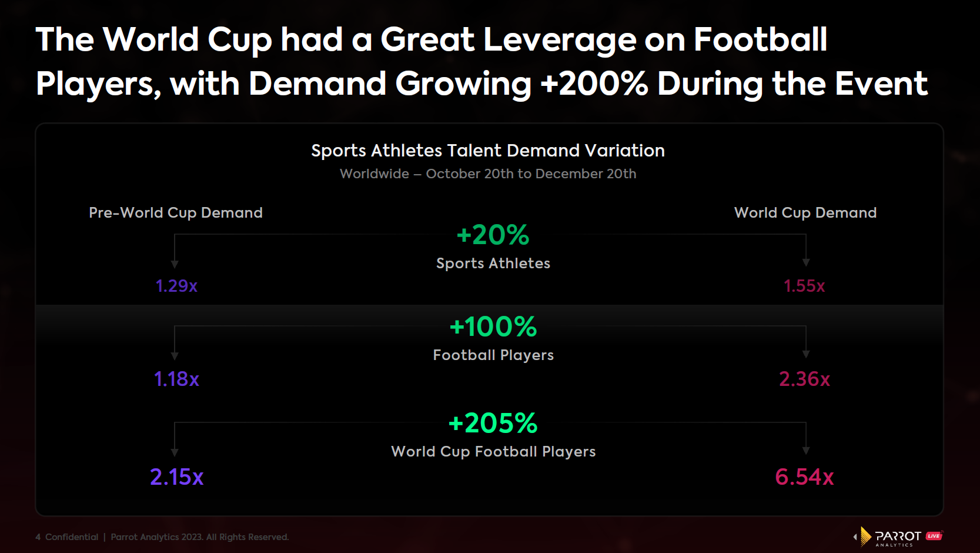Select the +100% Football Players figure
The width and height of the screenshot is (980, 553).
(x=493, y=327)
